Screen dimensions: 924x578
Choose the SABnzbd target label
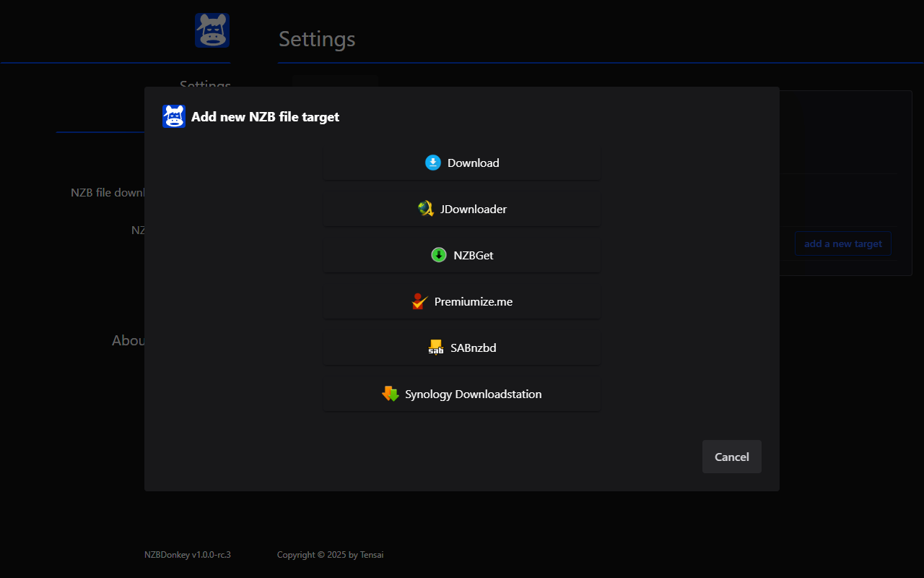pyautogui.click(x=474, y=348)
